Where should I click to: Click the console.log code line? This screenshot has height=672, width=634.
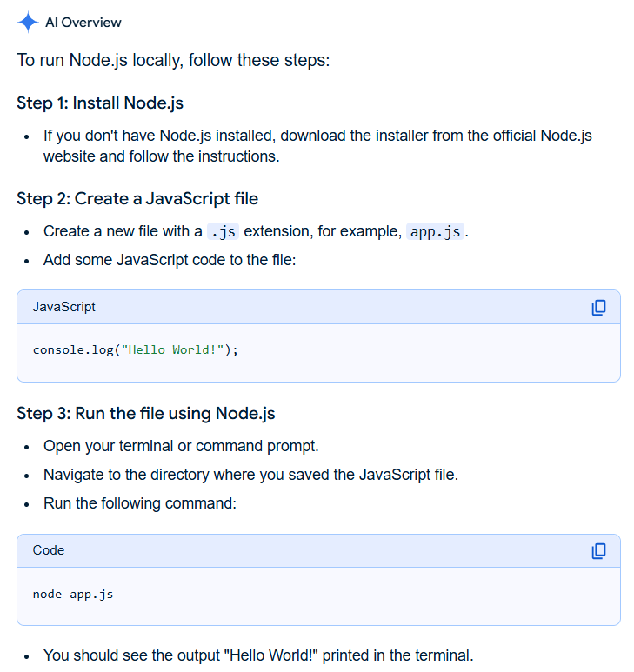tap(135, 349)
